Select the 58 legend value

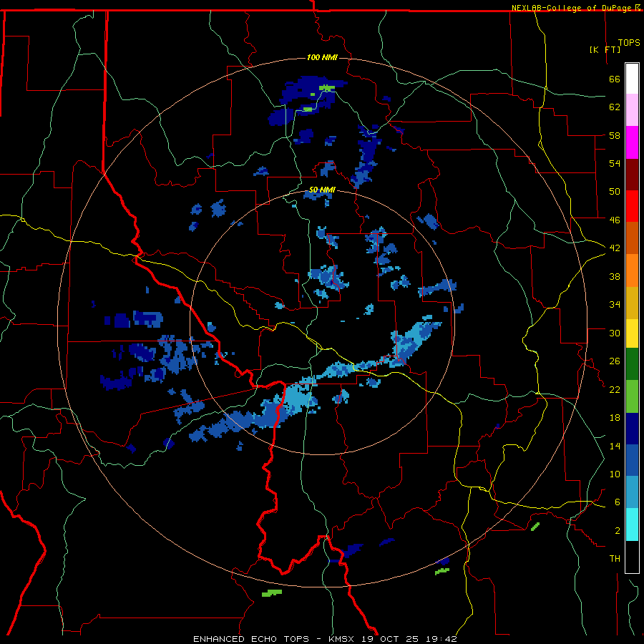point(615,135)
